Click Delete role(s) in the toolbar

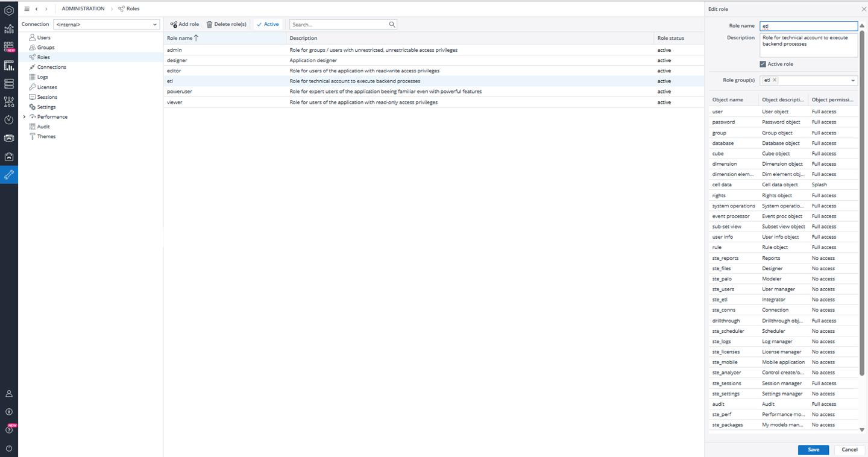(227, 25)
